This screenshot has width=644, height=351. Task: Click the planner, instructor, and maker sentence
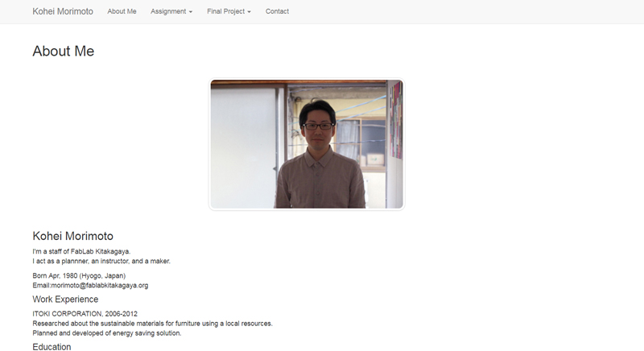101,261
